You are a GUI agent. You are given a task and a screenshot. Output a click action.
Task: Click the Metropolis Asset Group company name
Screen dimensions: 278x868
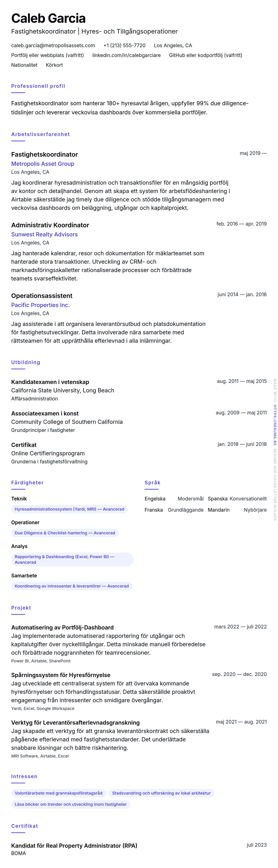[x=43, y=164]
